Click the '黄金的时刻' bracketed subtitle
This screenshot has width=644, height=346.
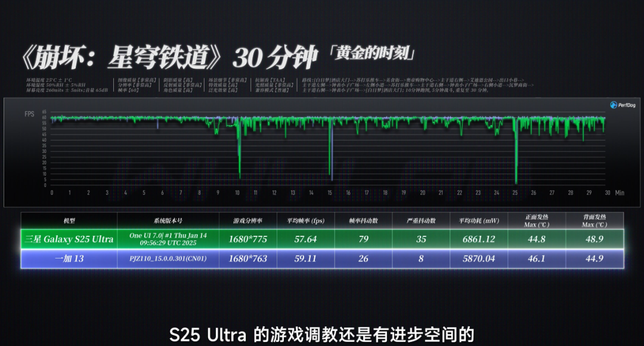tap(371, 53)
